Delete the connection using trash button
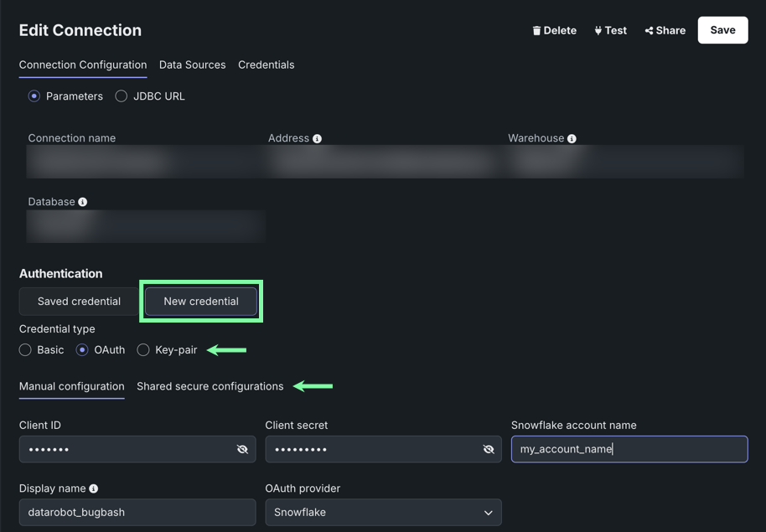This screenshot has width=766, height=532. 554,30
